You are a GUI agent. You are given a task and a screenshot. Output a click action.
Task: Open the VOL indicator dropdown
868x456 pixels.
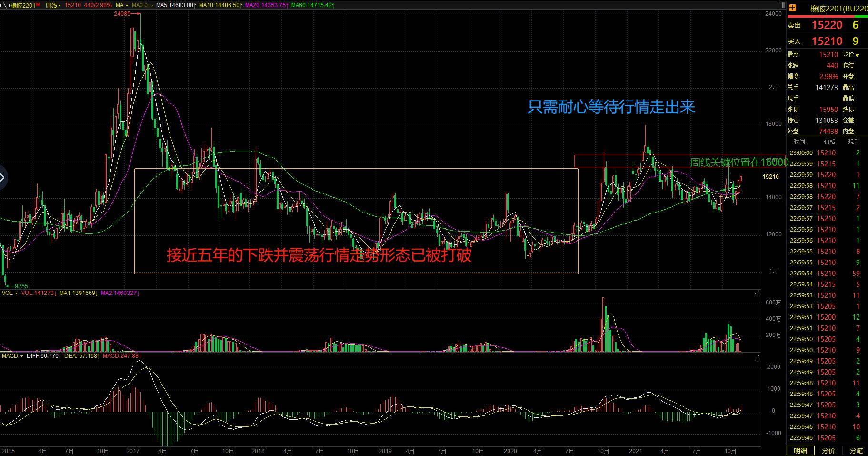coord(10,293)
